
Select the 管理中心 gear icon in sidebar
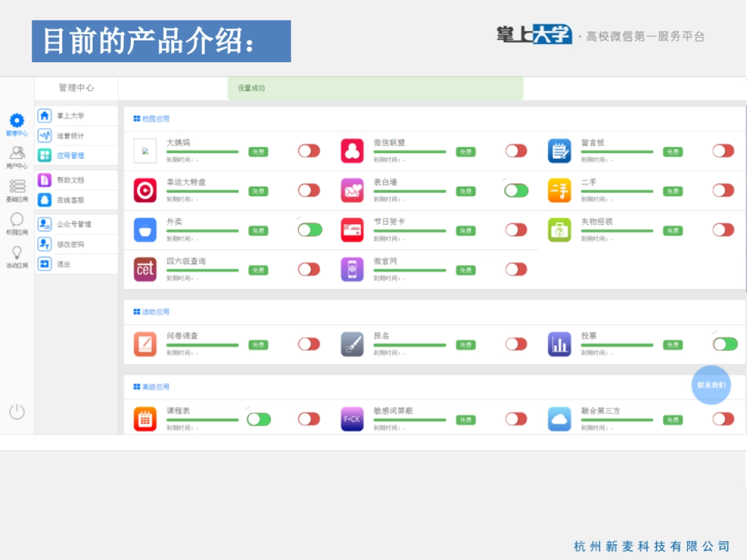[x=17, y=120]
